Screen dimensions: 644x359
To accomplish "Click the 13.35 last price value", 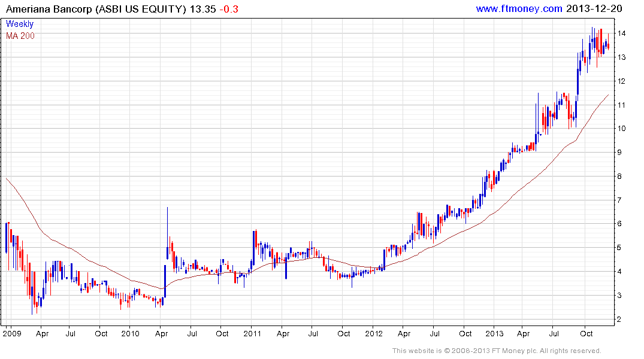I will pyautogui.click(x=203, y=9).
